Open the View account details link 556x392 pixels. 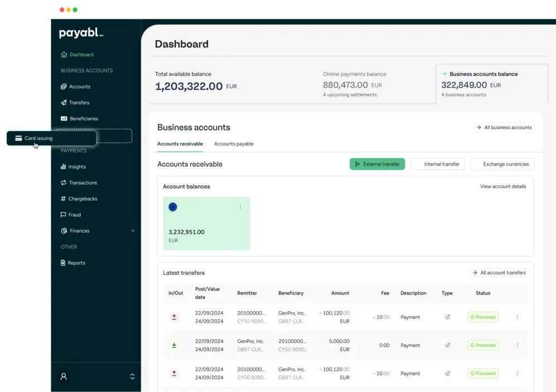[x=502, y=186]
